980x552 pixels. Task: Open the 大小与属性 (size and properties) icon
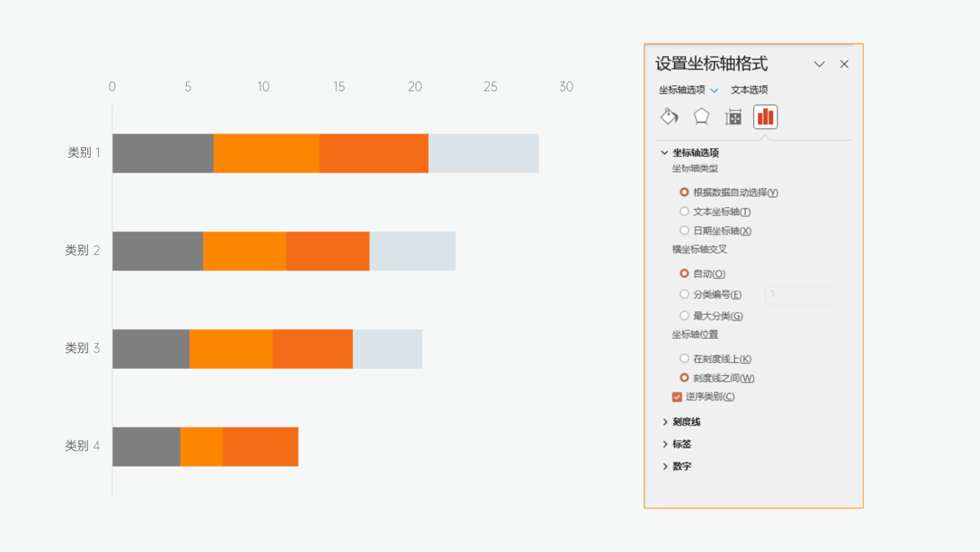pos(733,116)
